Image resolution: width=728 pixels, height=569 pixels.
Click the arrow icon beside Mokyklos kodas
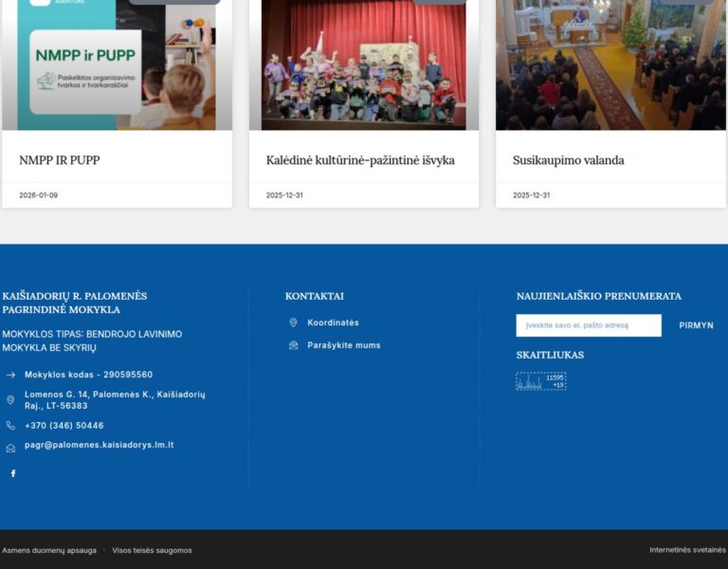(10, 375)
